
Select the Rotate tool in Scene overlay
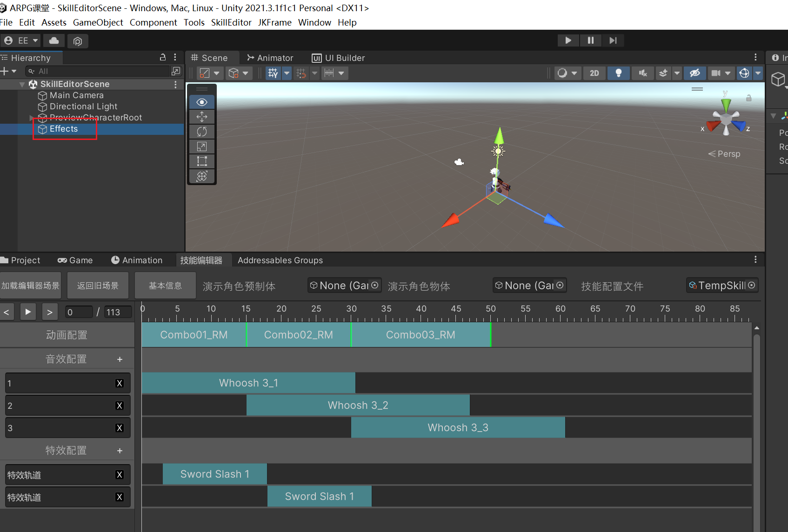202,132
